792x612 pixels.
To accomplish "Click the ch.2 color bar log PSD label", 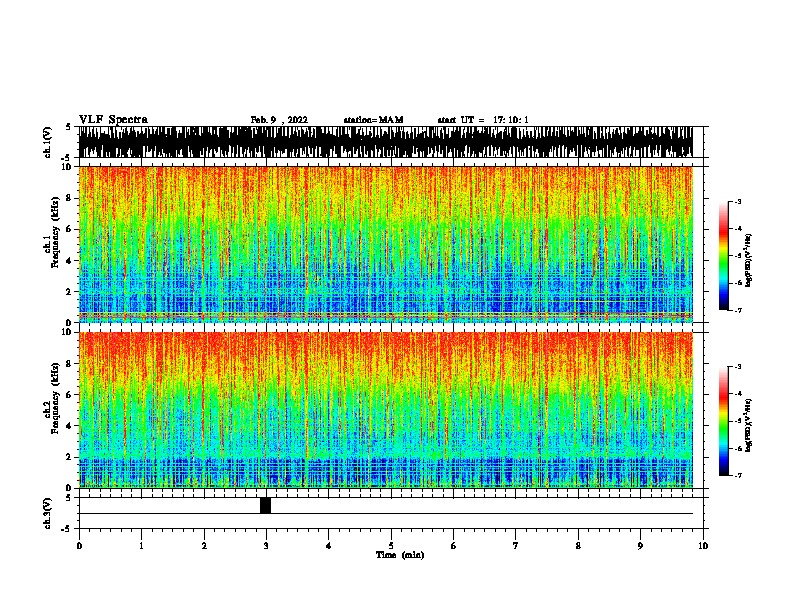I will click(749, 426).
